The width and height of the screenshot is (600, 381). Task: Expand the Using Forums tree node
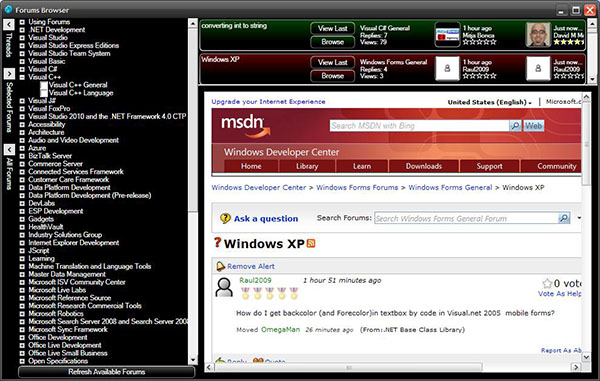pos(22,22)
